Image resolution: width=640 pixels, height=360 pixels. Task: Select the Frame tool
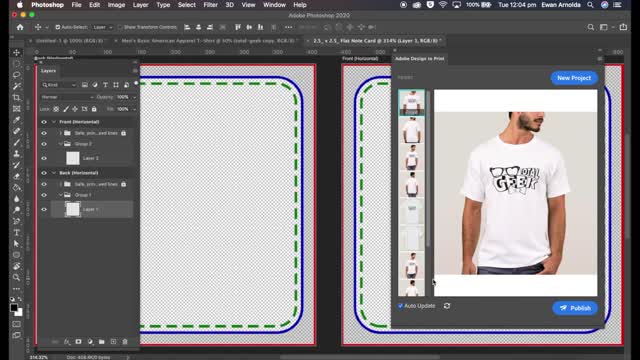16,109
